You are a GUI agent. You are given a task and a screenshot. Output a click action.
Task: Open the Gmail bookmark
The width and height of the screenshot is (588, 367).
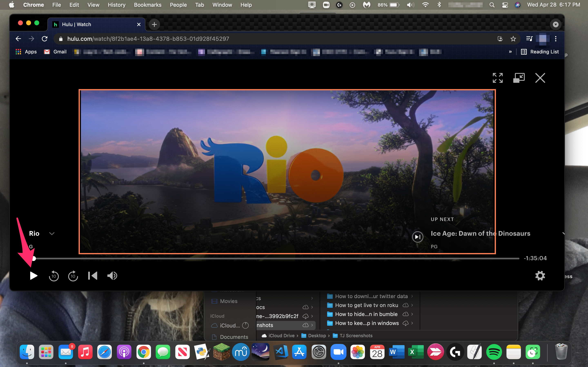55,52
